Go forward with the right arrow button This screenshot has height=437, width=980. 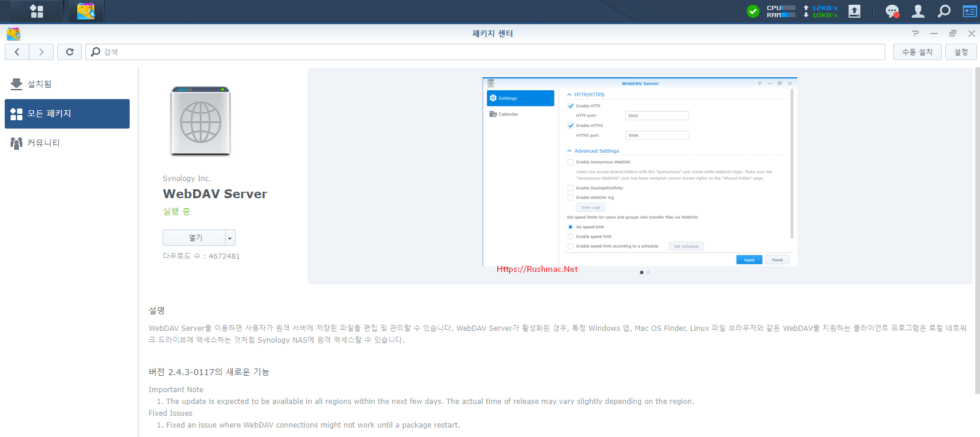coord(41,52)
